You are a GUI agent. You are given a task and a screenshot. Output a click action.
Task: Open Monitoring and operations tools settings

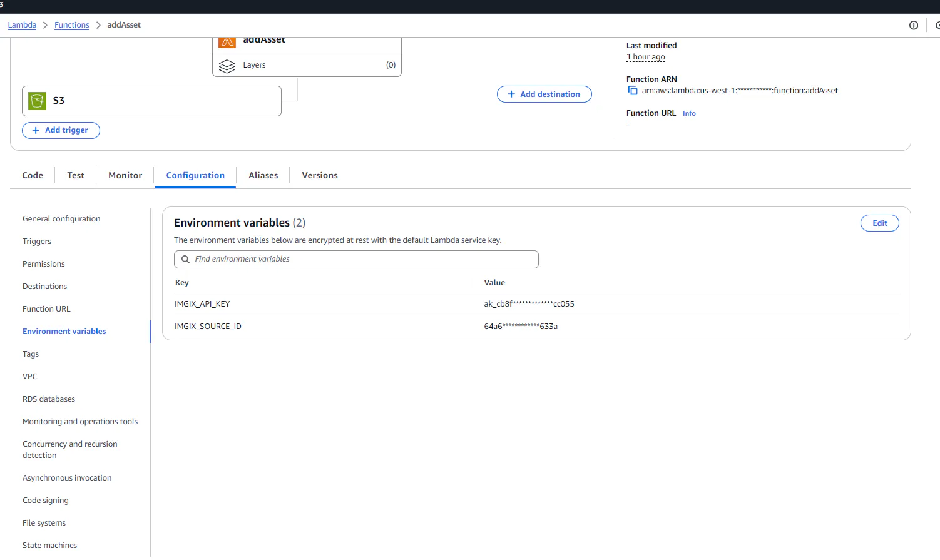(x=80, y=422)
